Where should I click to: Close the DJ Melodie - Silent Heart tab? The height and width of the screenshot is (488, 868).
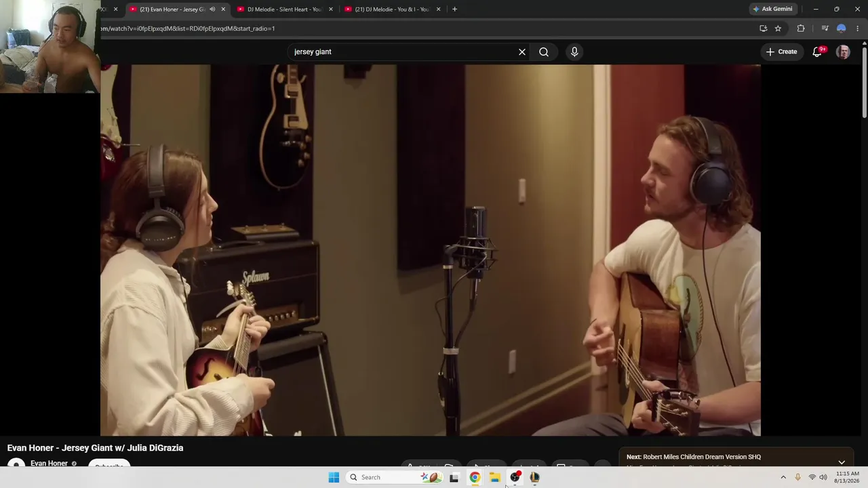[x=331, y=9]
